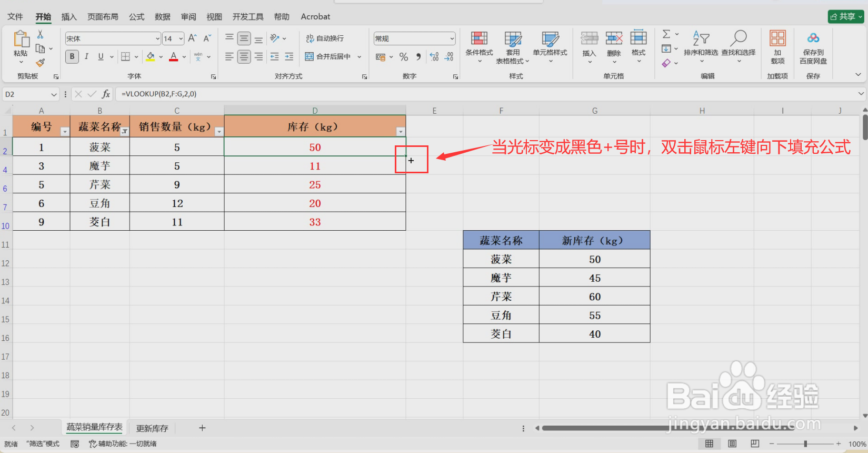Image resolution: width=868 pixels, height=453 pixels.
Task: Switch to Normal view in status bar
Action: pos(709,444)
